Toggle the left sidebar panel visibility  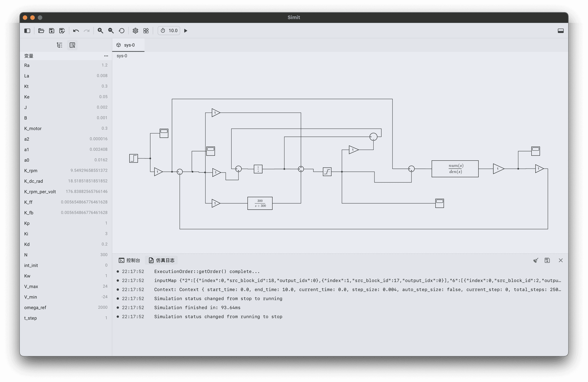coord(27,31)
